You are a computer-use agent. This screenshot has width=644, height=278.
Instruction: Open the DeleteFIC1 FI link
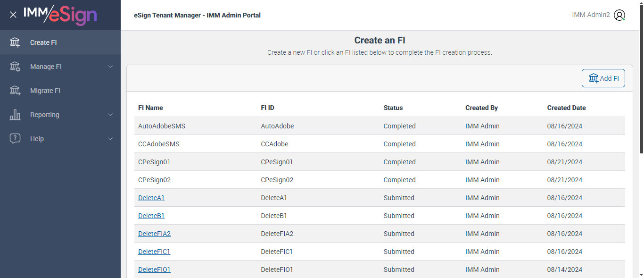[x=154, y=252]
